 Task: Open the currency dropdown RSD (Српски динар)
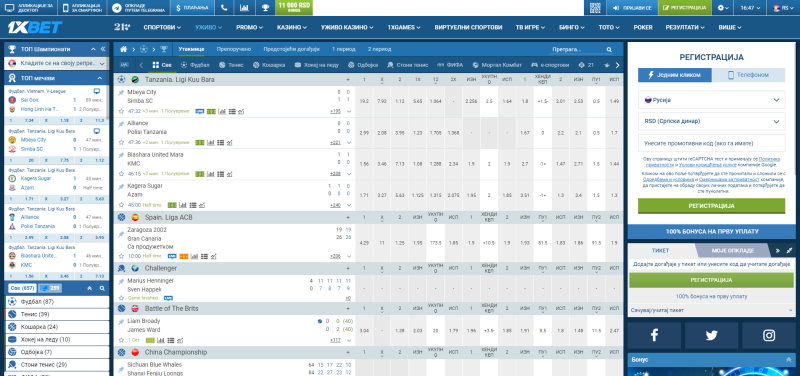point(711,121)
